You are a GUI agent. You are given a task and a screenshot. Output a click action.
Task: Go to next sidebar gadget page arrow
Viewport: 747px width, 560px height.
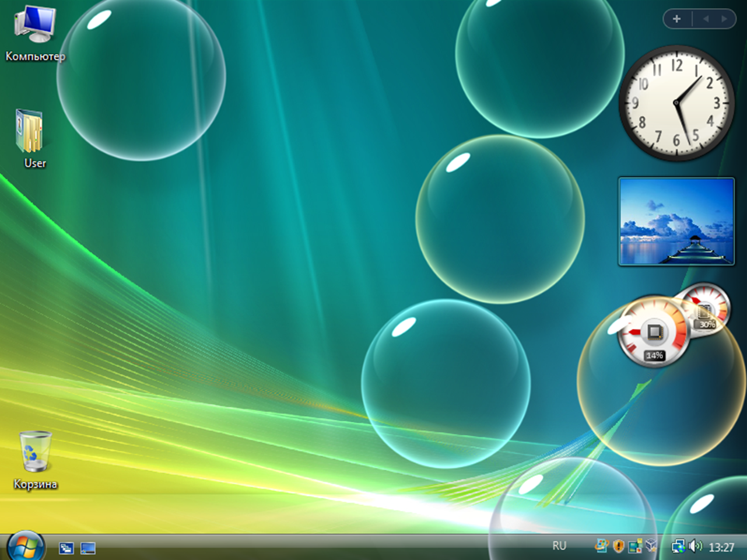tap(724, 19)
